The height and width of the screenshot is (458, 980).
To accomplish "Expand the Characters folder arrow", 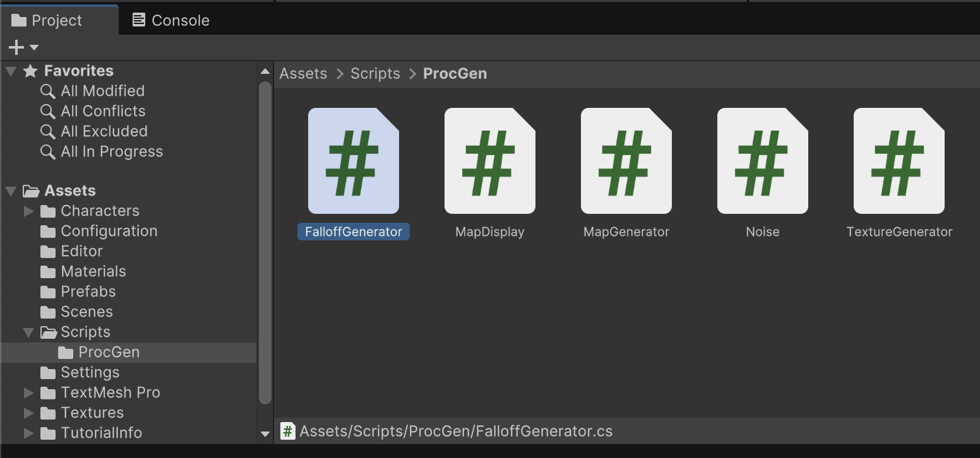I will [x=28, y=211].
